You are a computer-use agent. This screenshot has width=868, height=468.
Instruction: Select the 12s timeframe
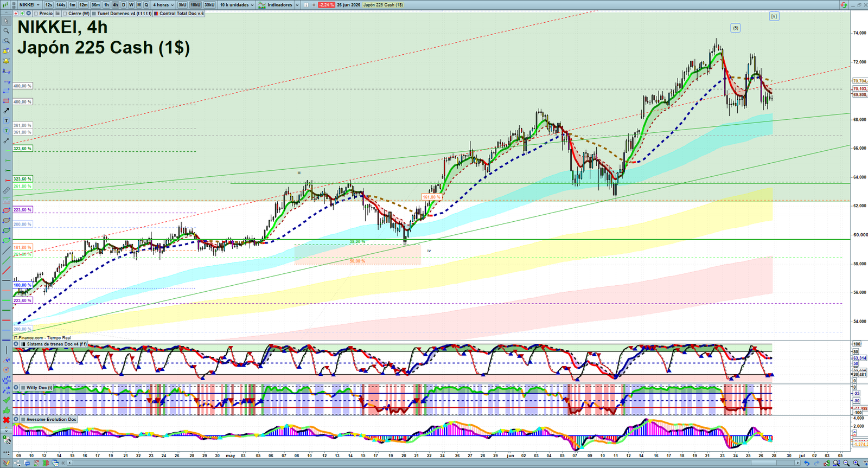click(x=49, y=5)
